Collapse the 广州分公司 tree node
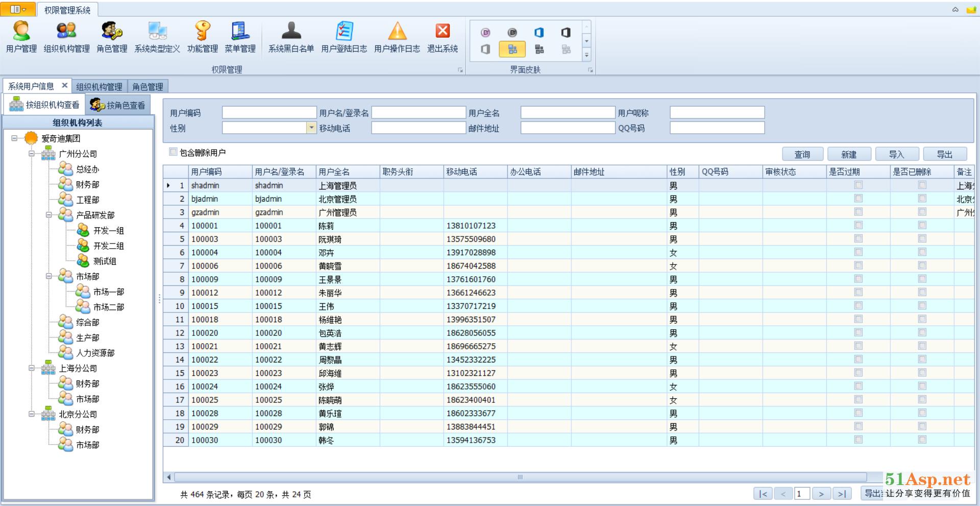The width and height of the screenshot is (980, 506). pos(32,154)
